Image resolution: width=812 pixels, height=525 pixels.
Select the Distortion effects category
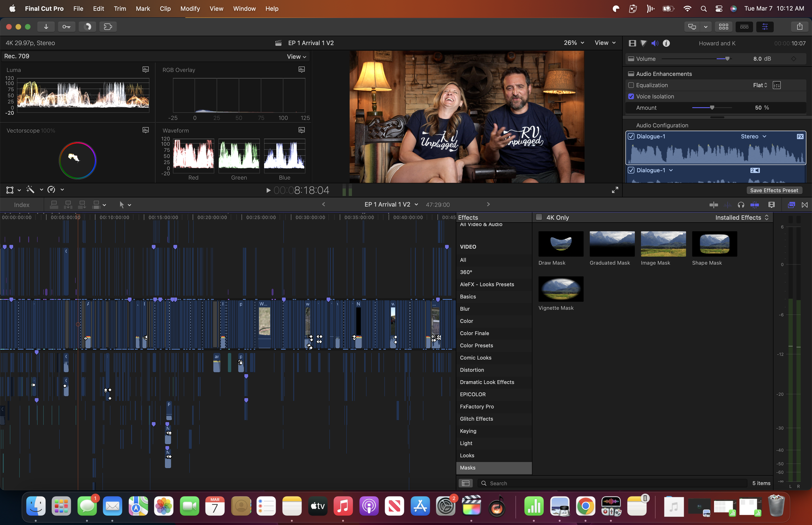click(472, 370)
